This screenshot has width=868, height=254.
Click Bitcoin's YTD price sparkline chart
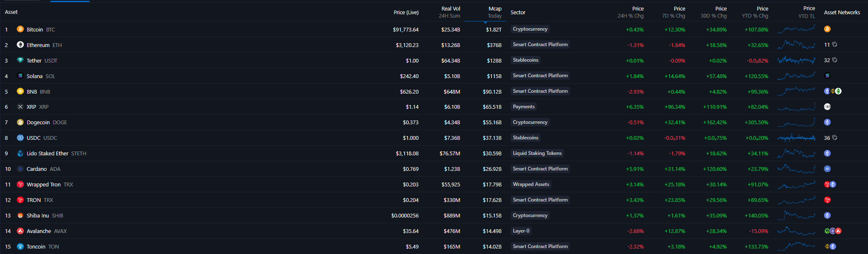coord(796,29)
